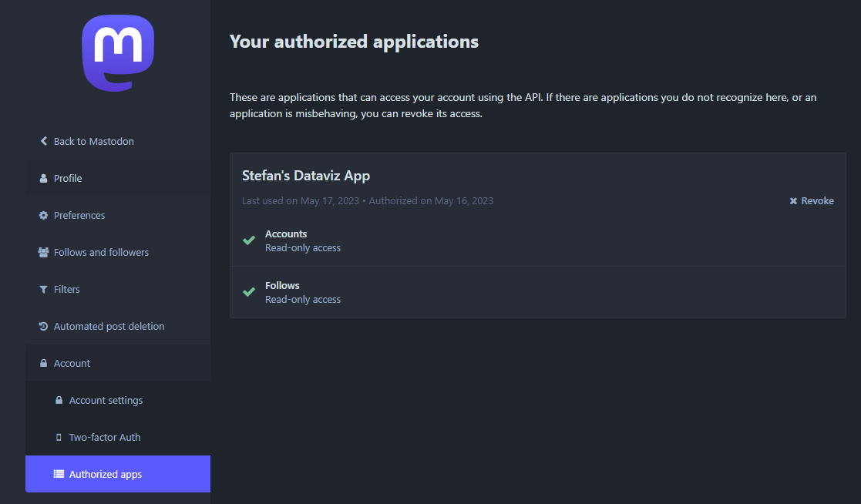Click the Preferences gear icon
This screenshot has width=861, height=504.
[43, 215]
